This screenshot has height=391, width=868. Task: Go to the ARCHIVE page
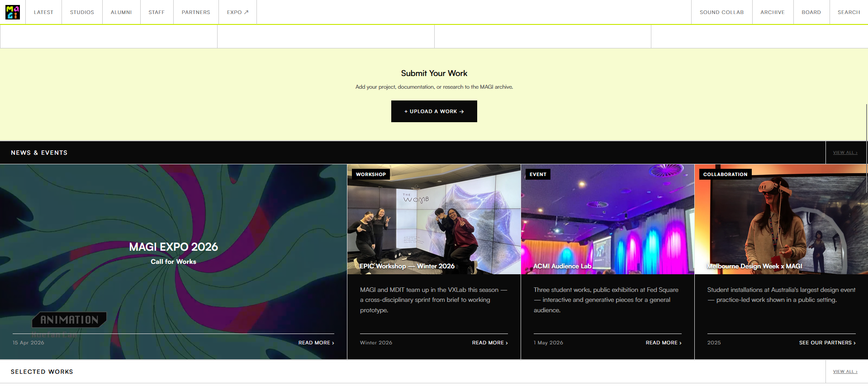tap(773, 12)
